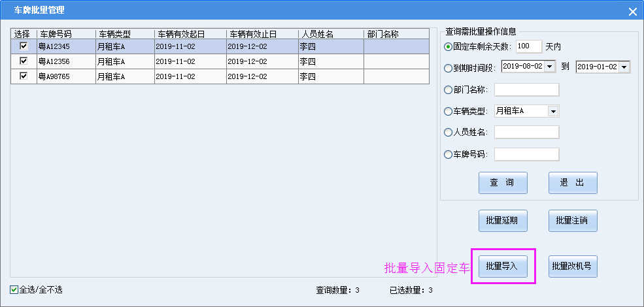Click the 已选数量: 3 status text
Screen dimensions: 644x307
coord(411,290)
